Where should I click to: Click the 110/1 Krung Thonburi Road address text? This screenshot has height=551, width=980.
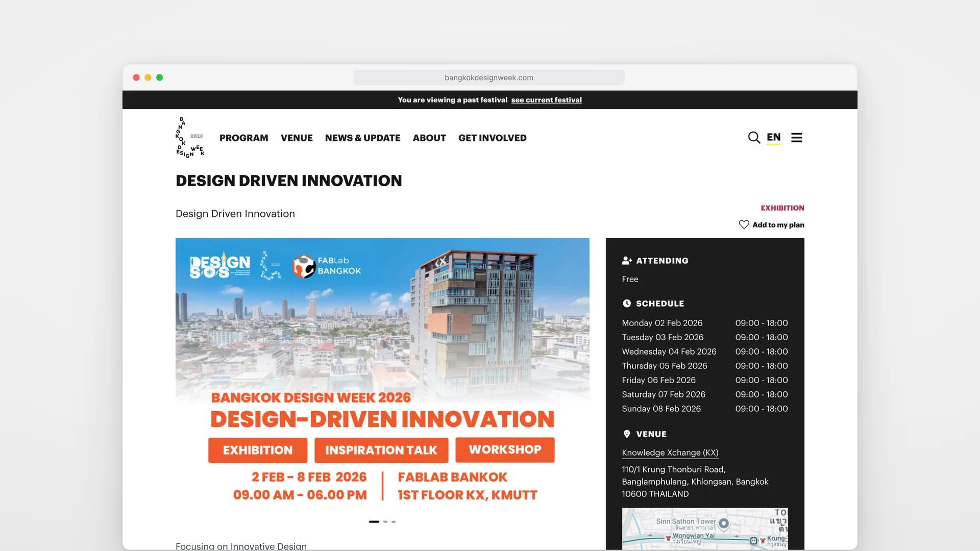pos(695,482)
